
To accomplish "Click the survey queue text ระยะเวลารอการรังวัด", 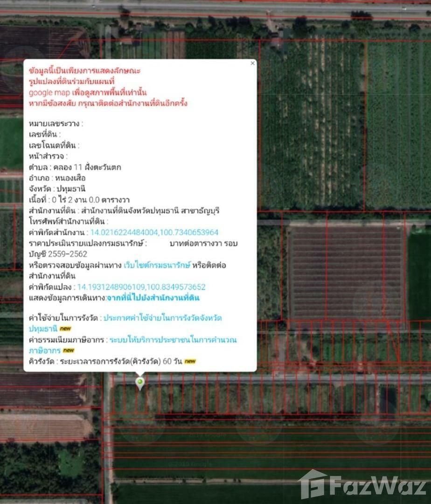I will [x=118, y=361].
